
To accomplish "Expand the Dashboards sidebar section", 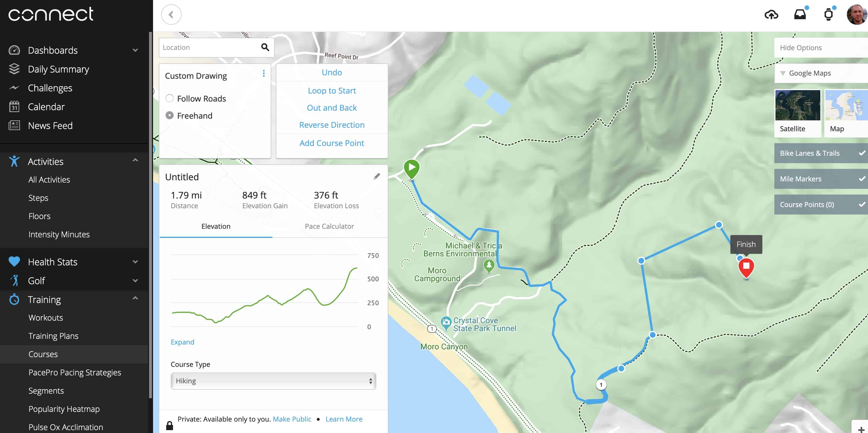I will pos(135,50).
